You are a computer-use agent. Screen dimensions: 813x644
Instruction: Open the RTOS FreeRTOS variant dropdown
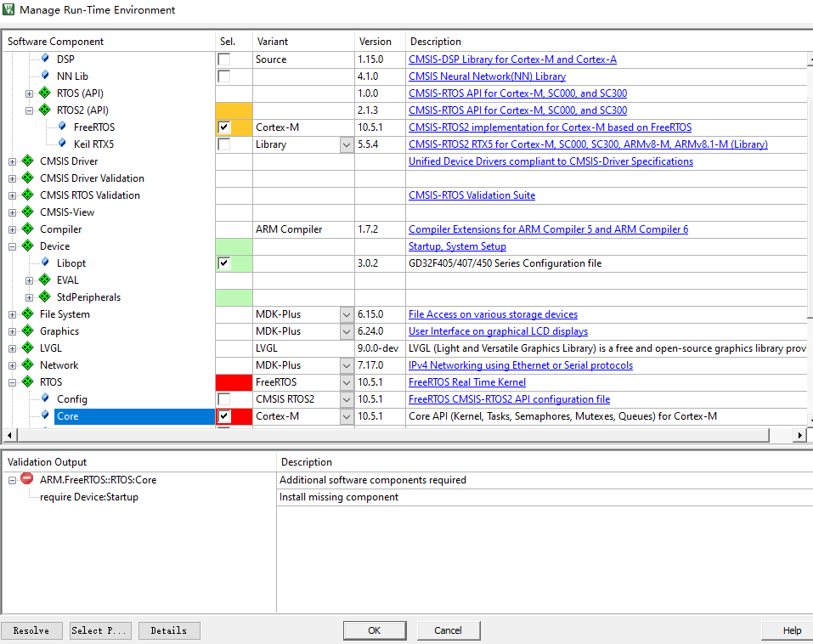pos(347,382)
